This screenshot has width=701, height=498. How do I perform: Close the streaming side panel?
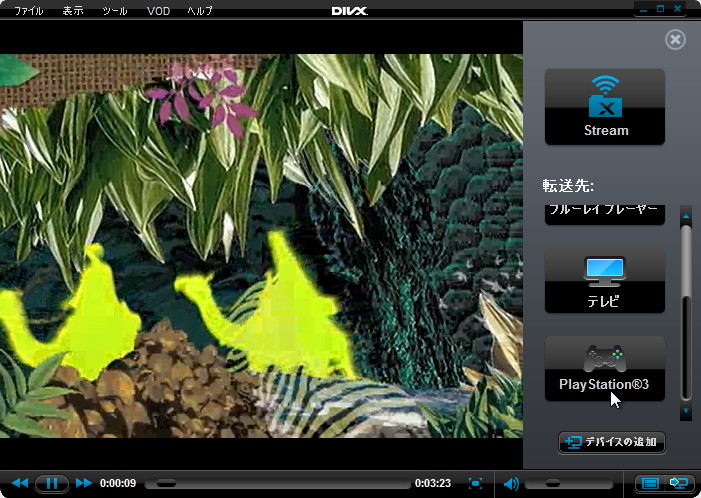(675, 40)
